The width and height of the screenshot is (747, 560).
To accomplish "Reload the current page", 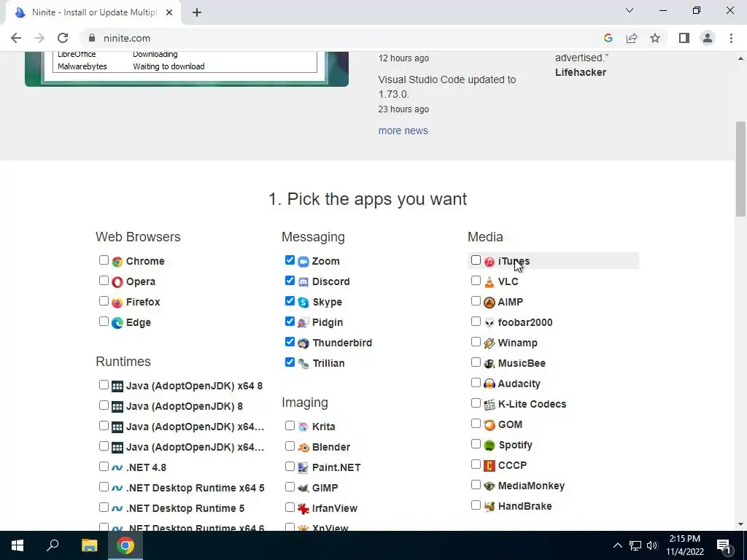I will point(63,38).
